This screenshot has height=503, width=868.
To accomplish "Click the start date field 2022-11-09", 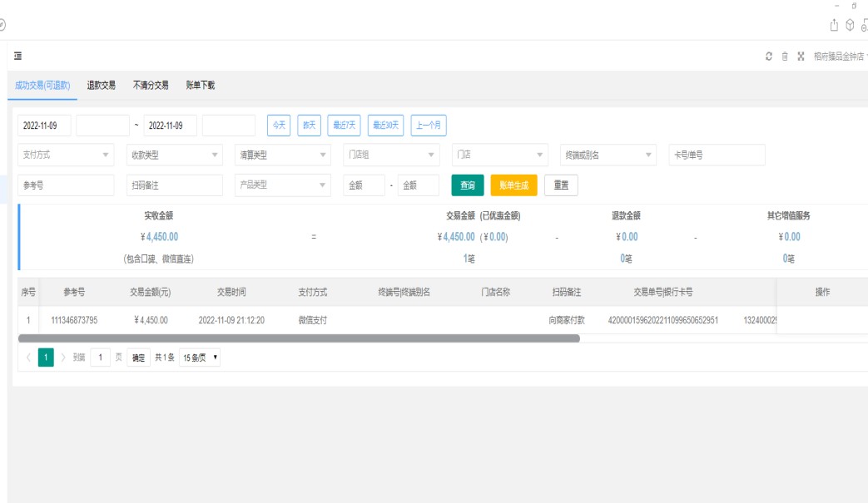I will pyautogui.click(x=44, y=126).
